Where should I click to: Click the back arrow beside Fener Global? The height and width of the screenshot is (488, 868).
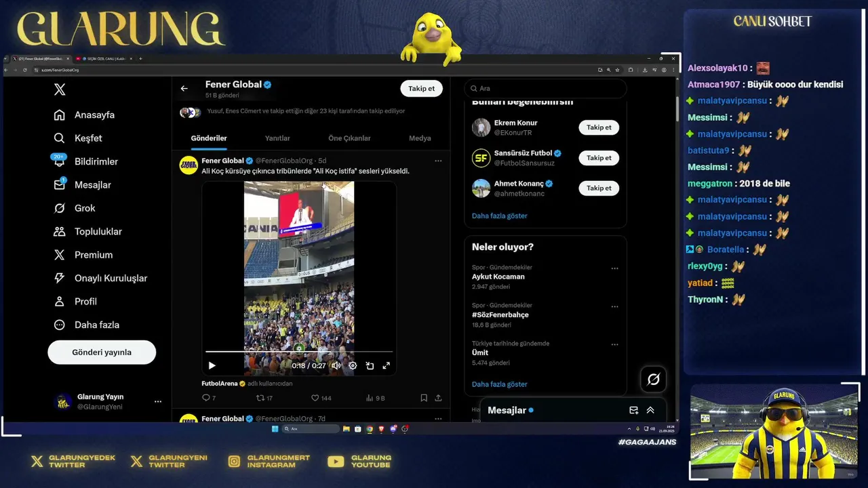pyautogui.click(x=184, y=89)
